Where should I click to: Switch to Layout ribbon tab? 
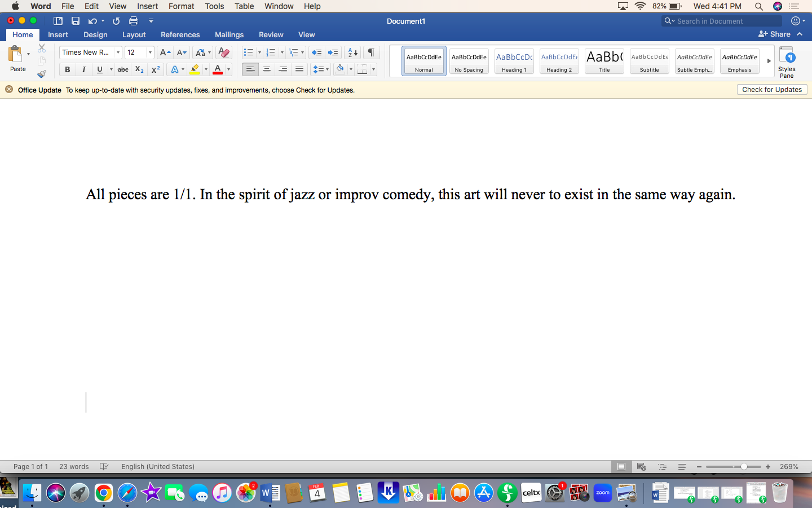tap(134, 34)
